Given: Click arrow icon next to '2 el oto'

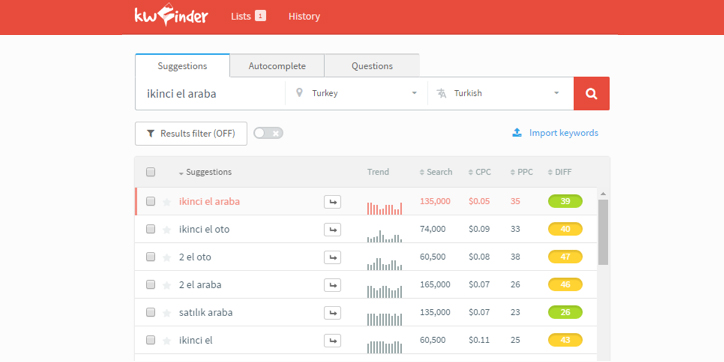Looking at the screenshot, I should 332,257.
